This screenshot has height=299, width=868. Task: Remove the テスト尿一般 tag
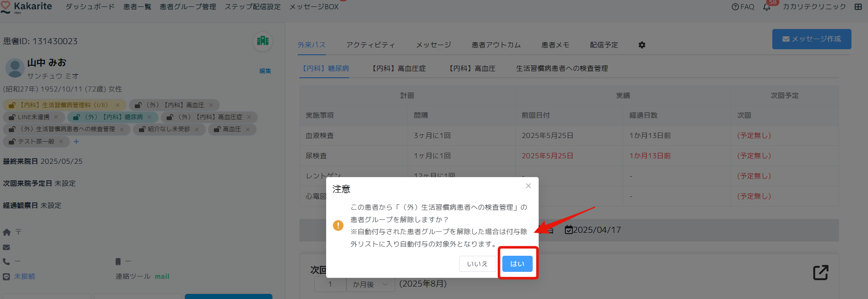[x=61, y=142]
